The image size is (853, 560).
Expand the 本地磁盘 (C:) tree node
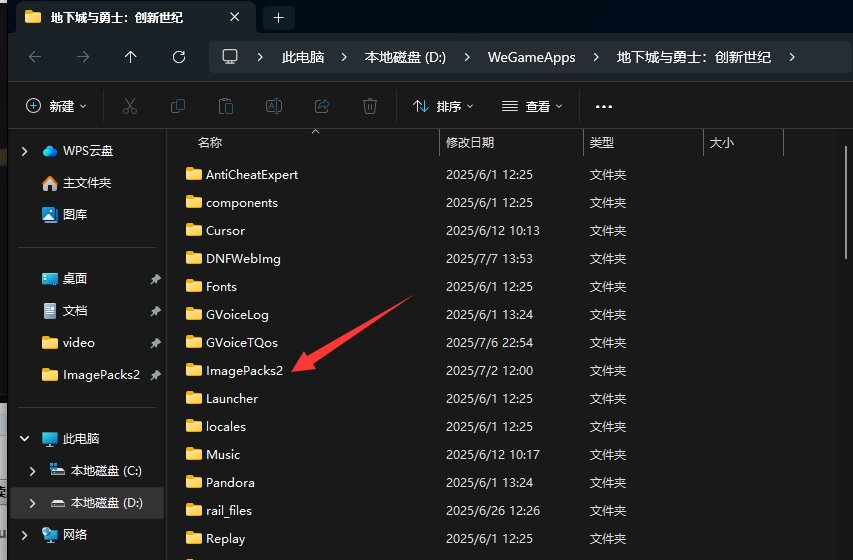click(32, 471)
